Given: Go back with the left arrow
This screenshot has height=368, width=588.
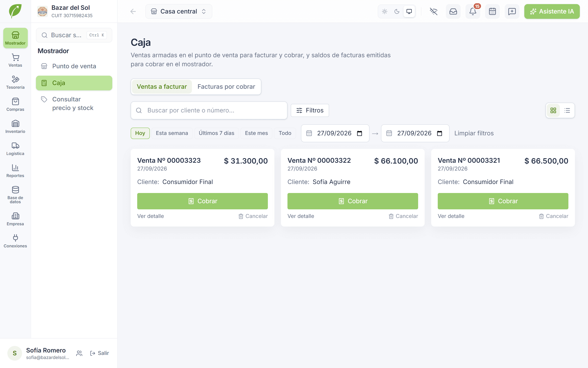Looking at the screenshot, I should tap(133, 11).
